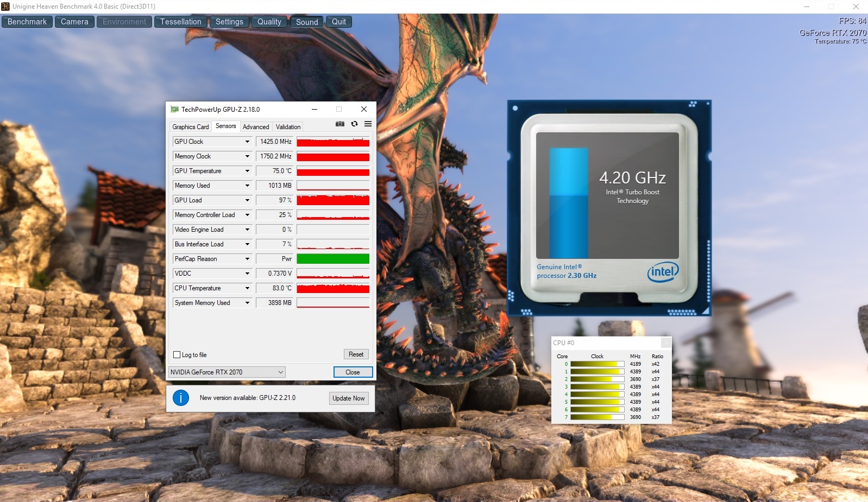The width and height of the screenshot is (868, 502).
Task: Open the Camera menu
Action: point(74,22)
